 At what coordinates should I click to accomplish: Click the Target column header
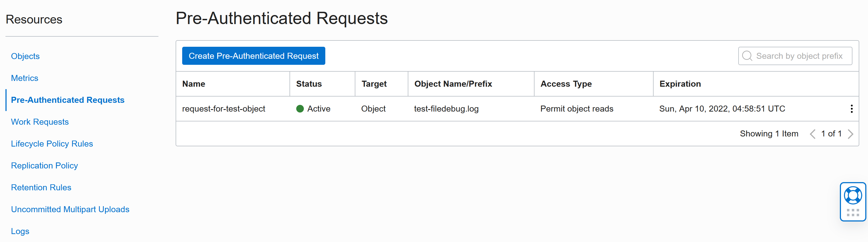pos(374,84)
